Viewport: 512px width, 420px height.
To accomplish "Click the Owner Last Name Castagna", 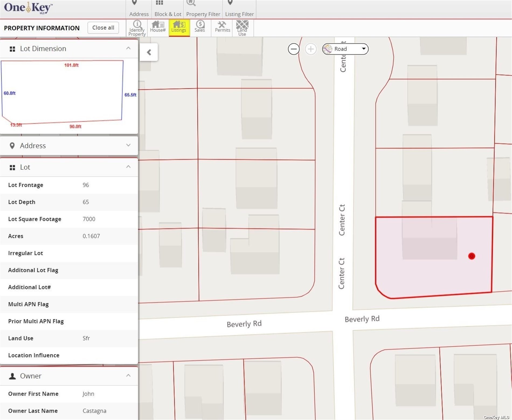I will click(94, 411).
